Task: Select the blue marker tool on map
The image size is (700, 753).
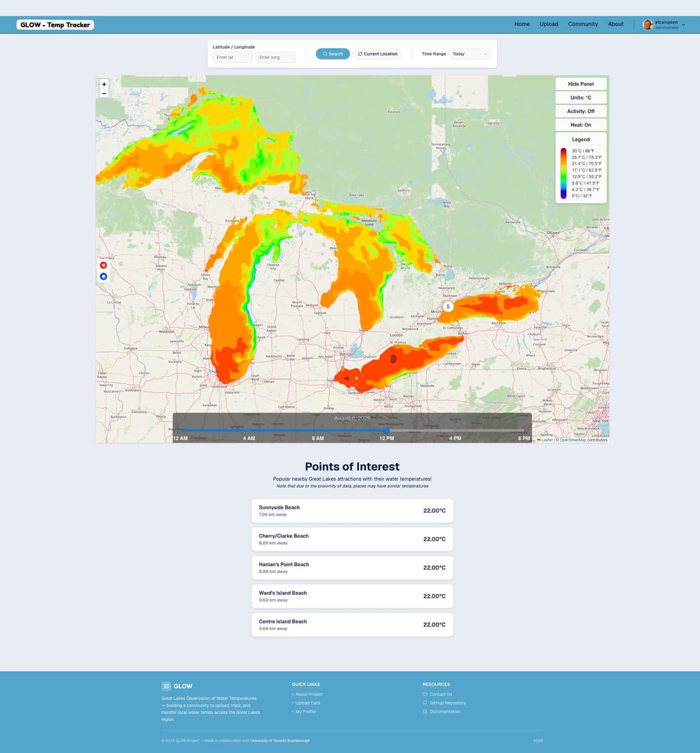Action: pos(103,276)
